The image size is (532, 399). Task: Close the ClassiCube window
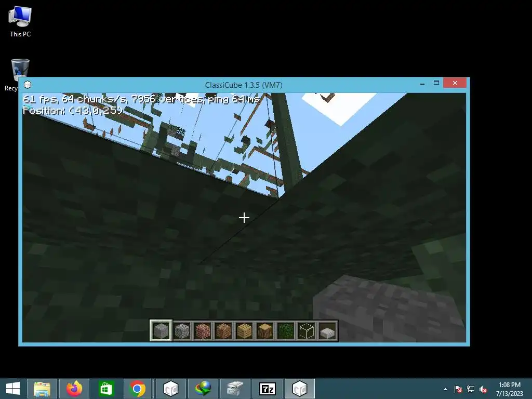click(x=455, y=83)
